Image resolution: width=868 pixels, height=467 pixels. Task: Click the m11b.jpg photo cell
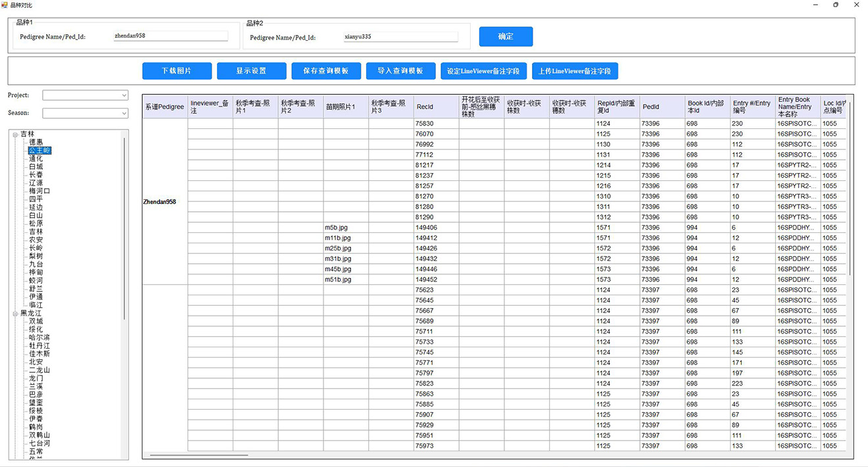[346, 238]
